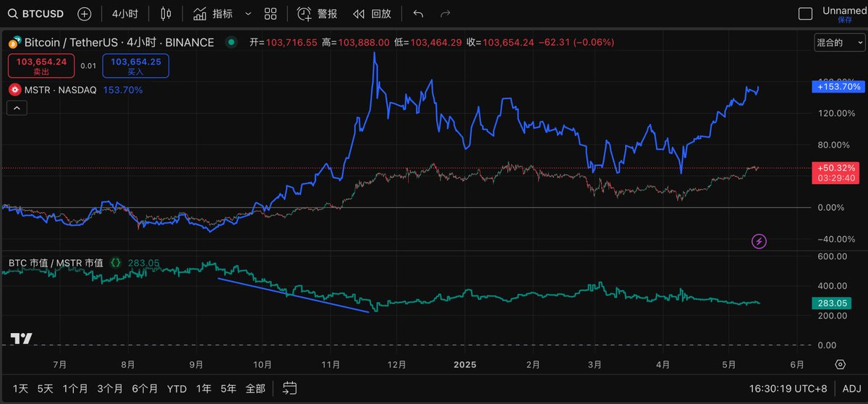Click the 开=103,716.55 open value
The width and height of the screenshot is (868, 404).
tap(284, 43)
